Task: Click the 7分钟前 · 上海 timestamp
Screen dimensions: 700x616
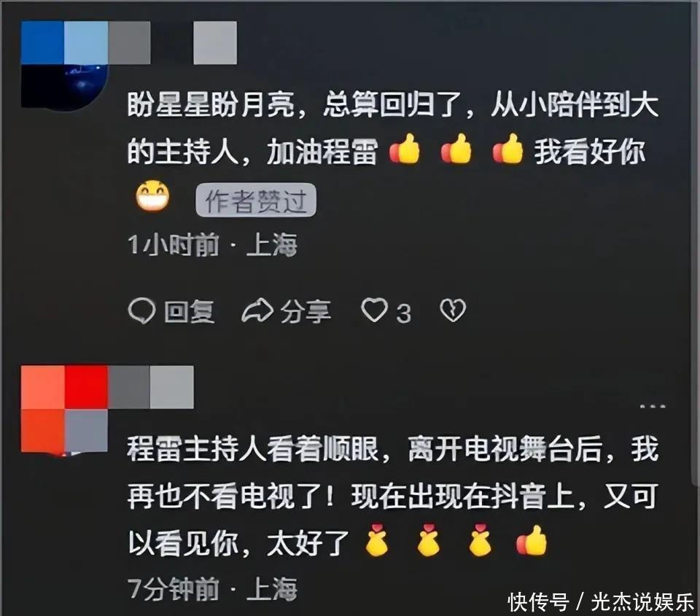Action: click(212, 588)
